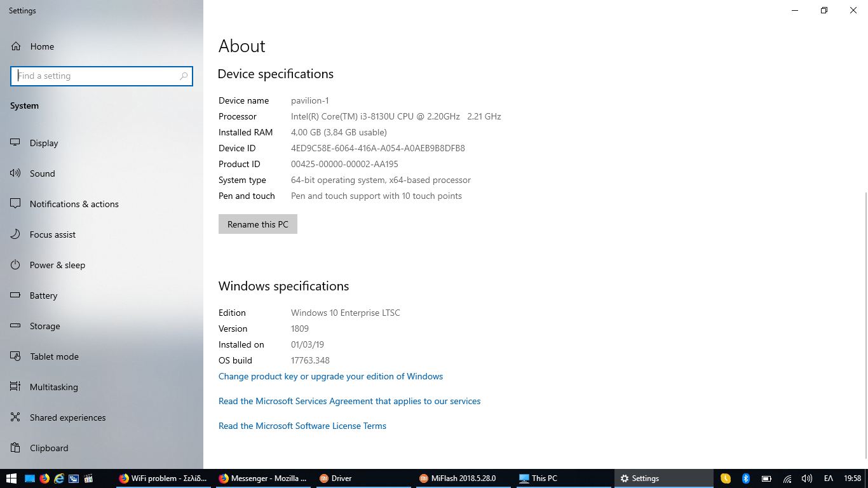The image size is (868, 488).
Task: Select the Intel Core i3-8130U processor text
Action: [396, 116]
